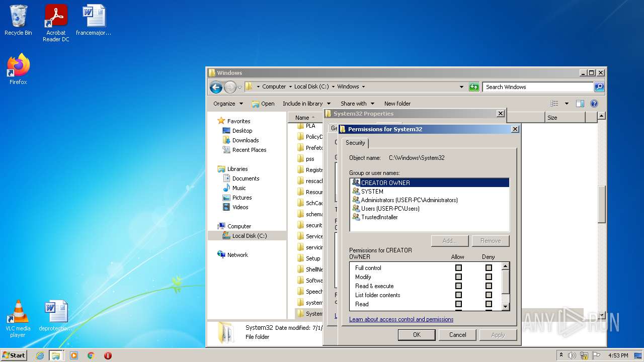The image size is (644, 362).
Task: Expand the view options dropdown arrow
Action: 567,104
